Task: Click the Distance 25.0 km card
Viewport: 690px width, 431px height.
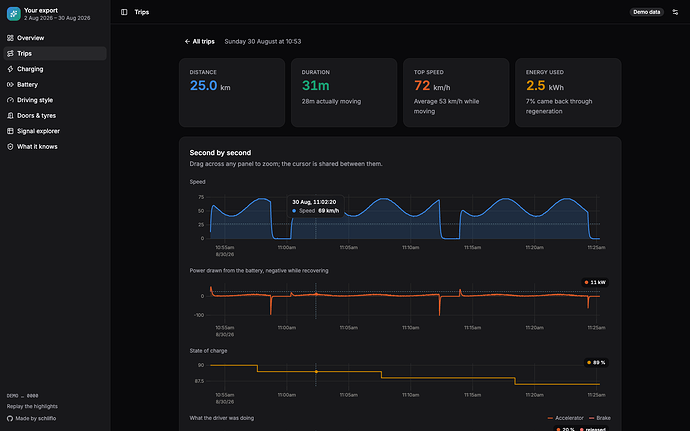Action: pyautogui.click(x=232, y=92)
